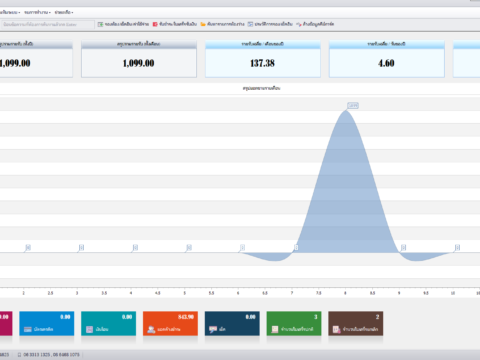
Task: Click the chart data marker at x-value 5
Action: pyautogui.click(x=189, y=247)
